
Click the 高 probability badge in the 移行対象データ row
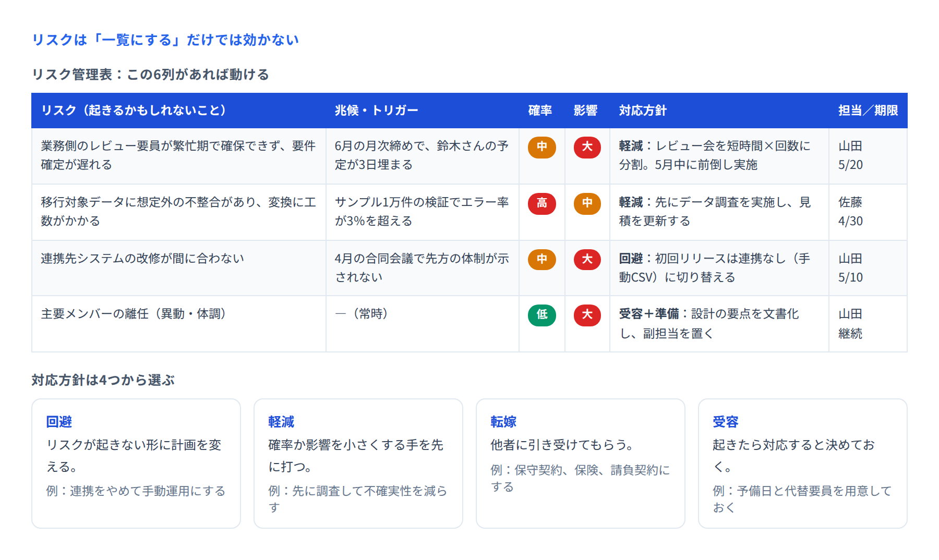542,203
